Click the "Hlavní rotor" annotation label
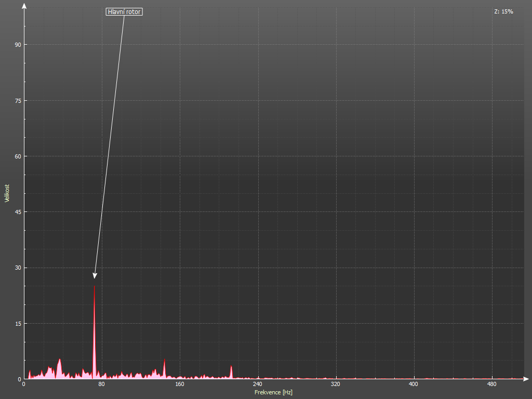 pos(124,11)
